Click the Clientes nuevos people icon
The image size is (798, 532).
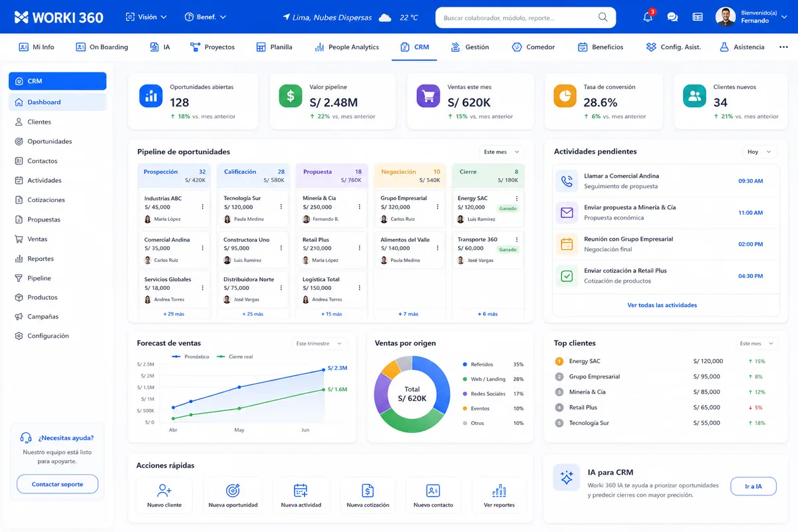coord(694,96)
